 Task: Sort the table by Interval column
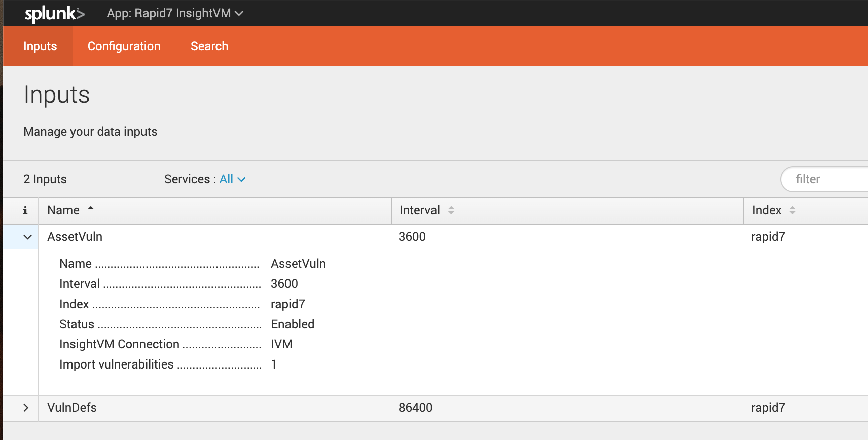point(427,210)
